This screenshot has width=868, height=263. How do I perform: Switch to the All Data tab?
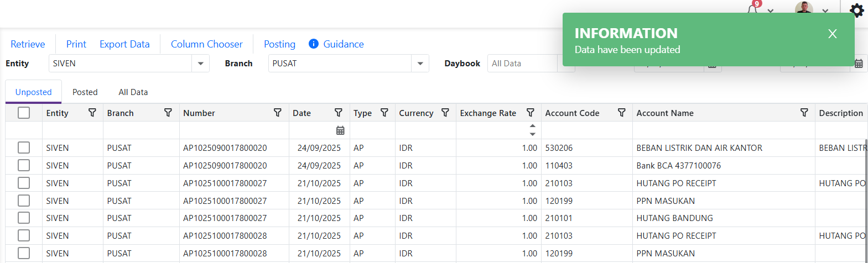(133, 92)
